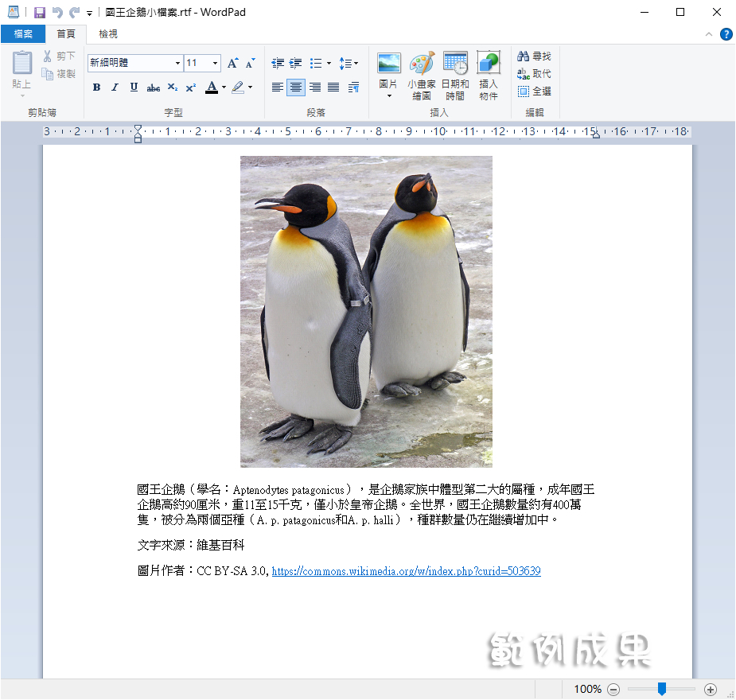The width and height of the screenshot is (736, 700).
Task: Open the wikimedia commons hyperlink
Action: click(x=406, y=571)
